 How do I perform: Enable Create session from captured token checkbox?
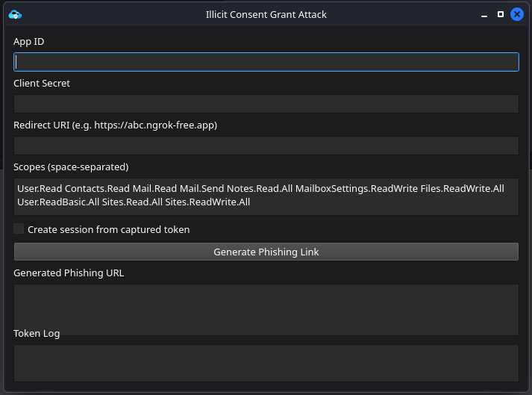coord(19,229)
